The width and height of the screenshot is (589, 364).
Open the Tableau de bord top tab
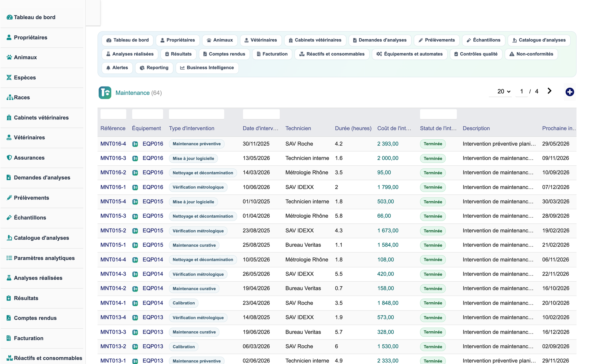[127, 40]
